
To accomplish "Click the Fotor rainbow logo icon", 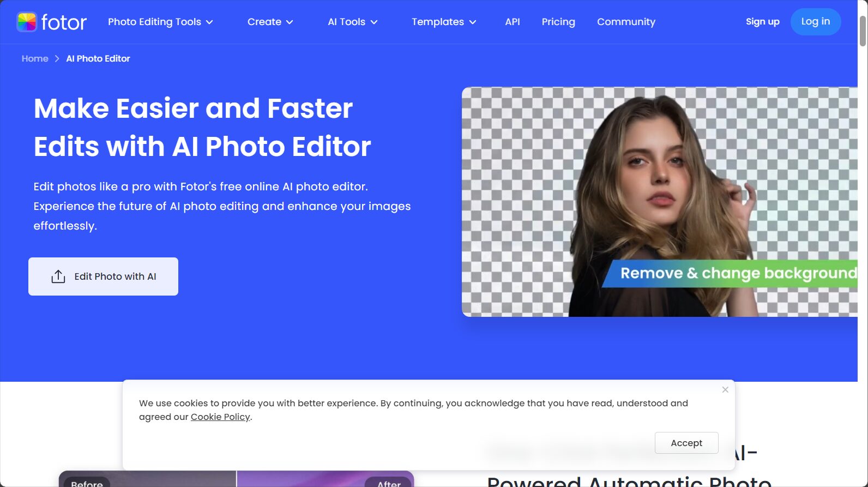I will point(26,22).
